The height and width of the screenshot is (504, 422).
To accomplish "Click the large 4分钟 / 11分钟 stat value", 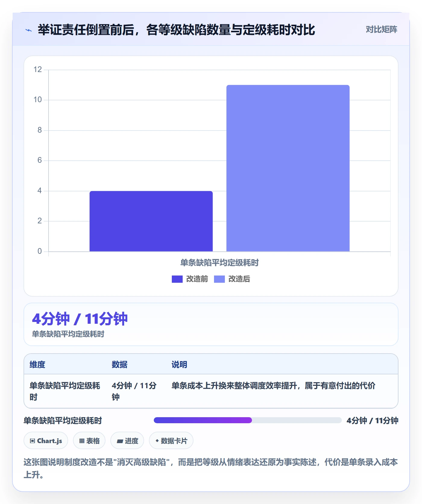I will pyautogui.click(x=80, y=319).
